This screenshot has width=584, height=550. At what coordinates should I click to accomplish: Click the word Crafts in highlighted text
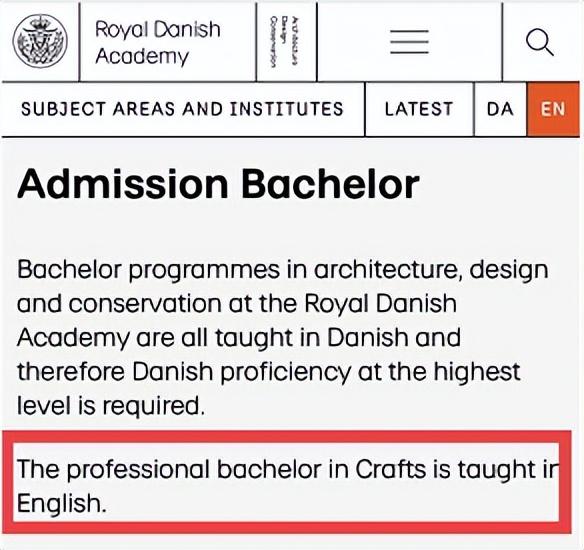click(390, 469)
